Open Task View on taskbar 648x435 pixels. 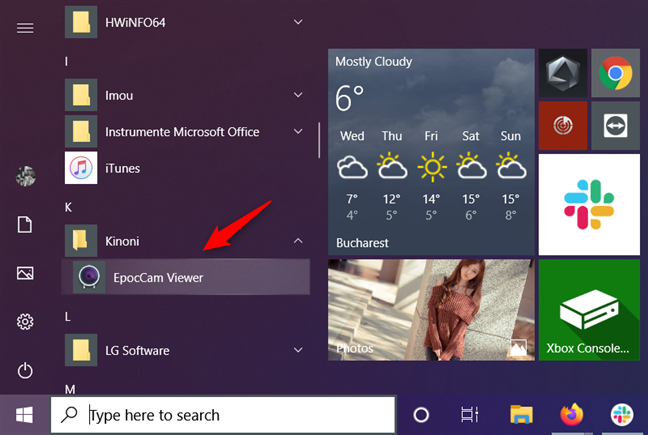click(x=470, y=415)
